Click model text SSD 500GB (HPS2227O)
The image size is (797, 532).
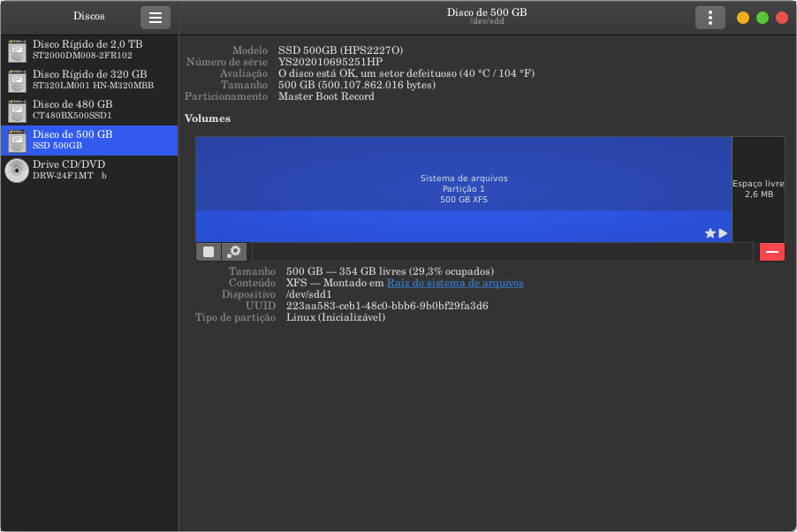340,49
